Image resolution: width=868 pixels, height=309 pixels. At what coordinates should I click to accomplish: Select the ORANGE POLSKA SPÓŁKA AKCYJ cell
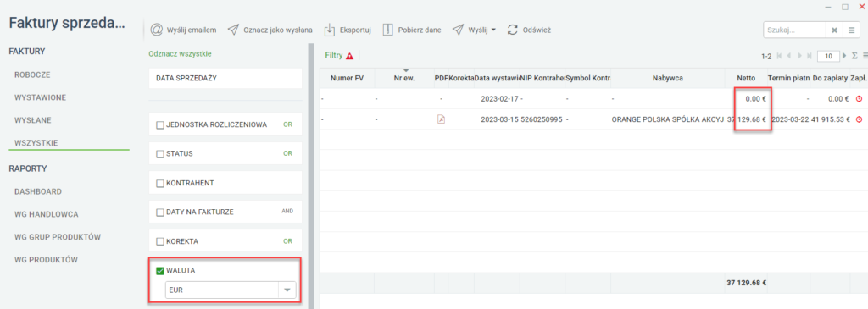[668, 119]
